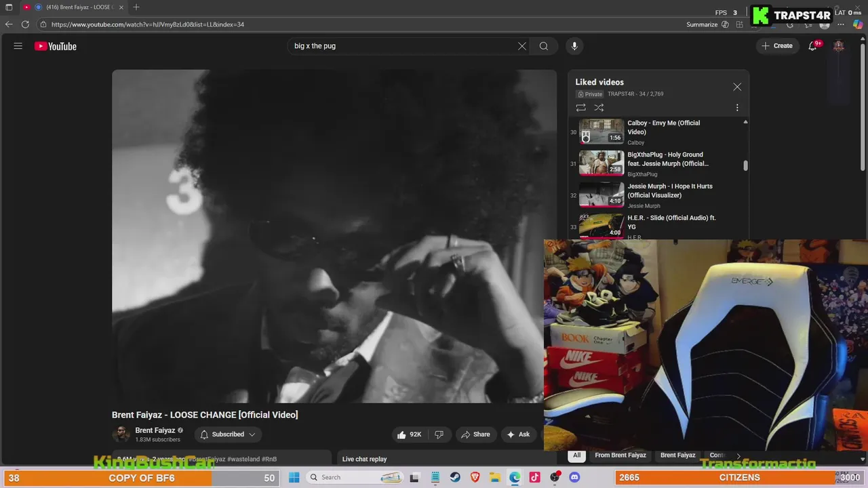Click the Ask button
The width and height of the screenshot is (868, 488).
pyautogui.click(x=518, y=434)
